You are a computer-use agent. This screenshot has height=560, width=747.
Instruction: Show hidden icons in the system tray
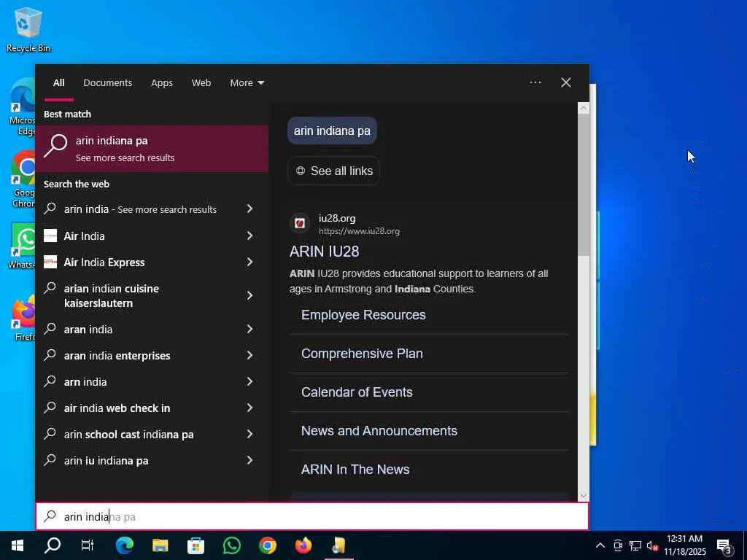[600, 545]
